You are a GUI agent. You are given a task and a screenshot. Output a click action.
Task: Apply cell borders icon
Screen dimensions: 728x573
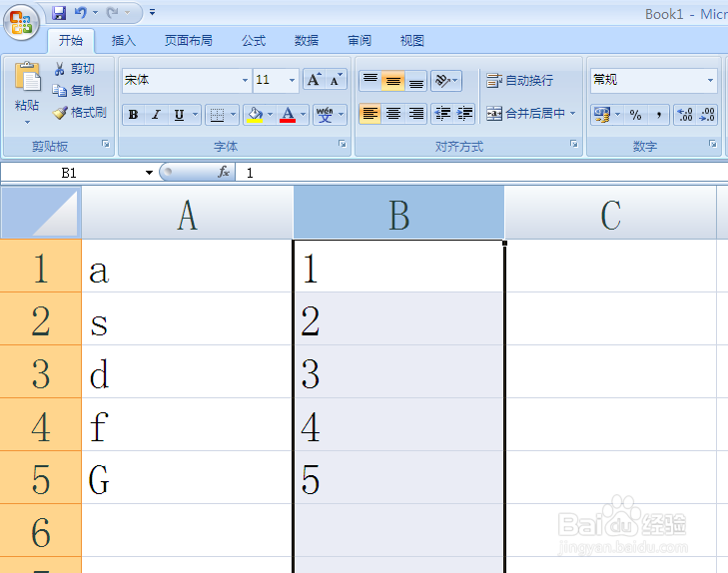point(217,115)
